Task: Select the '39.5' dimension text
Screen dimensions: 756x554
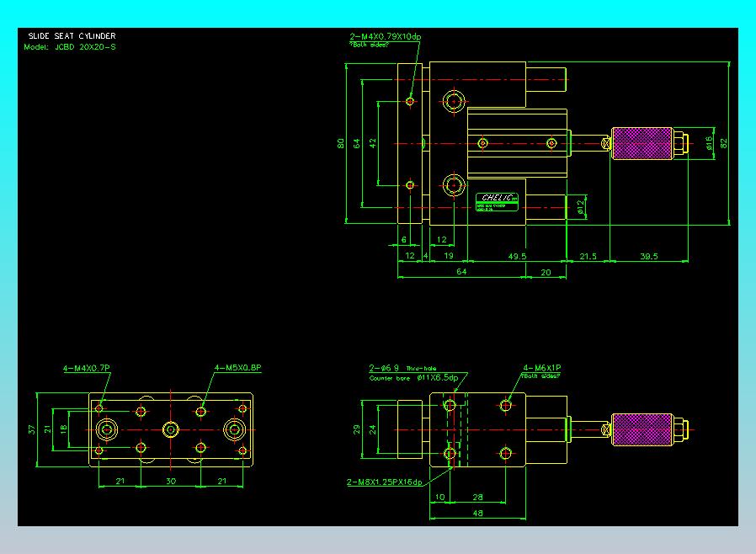Action: click(x=649, y=256)
